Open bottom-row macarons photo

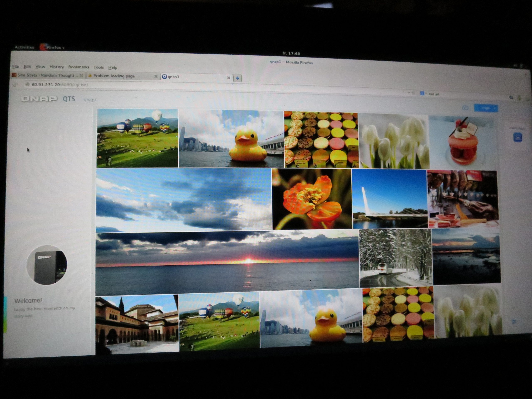(398, 314)
